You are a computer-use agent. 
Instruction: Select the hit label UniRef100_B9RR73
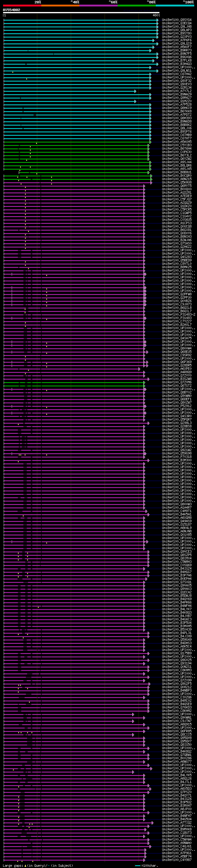(177, 50)
